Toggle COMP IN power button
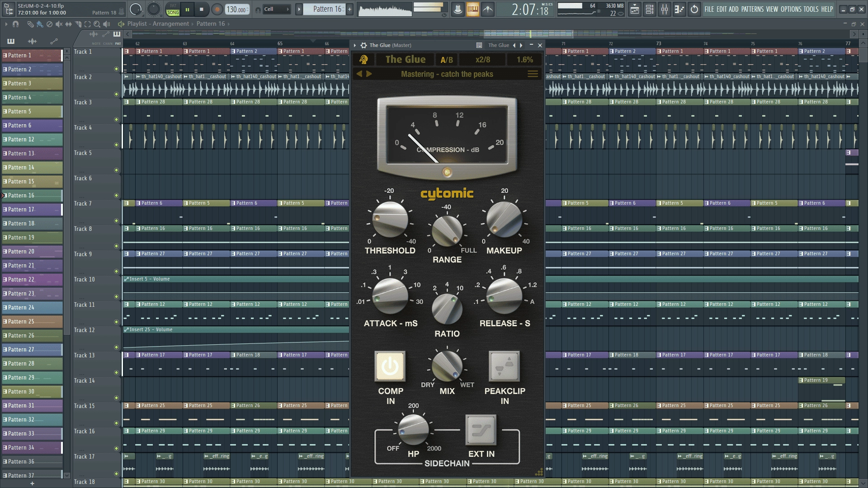Viewport: 868px width, 488px height. click(390, 366)
